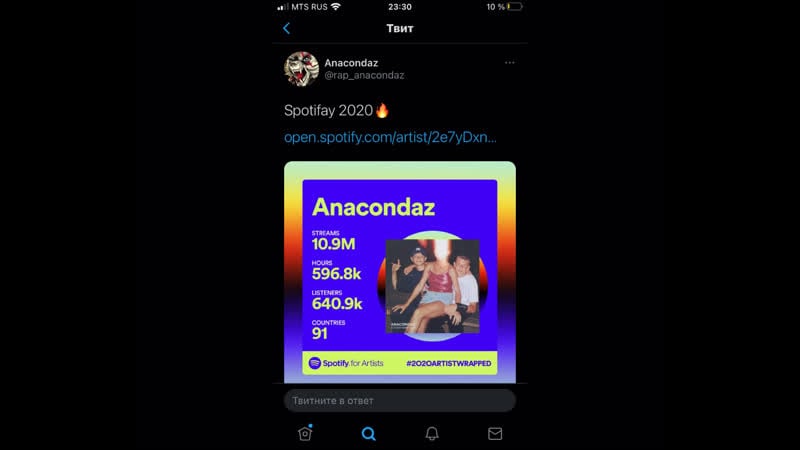Tap the cellular signal bars icon

[x=283, y=7]
